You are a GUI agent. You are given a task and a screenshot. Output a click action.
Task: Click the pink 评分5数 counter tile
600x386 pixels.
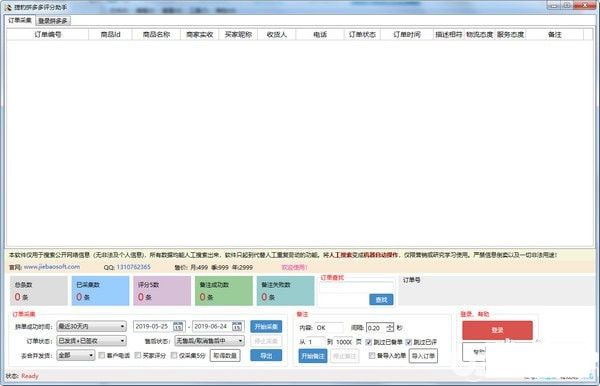pyautogui.click(x=162, y=291)
